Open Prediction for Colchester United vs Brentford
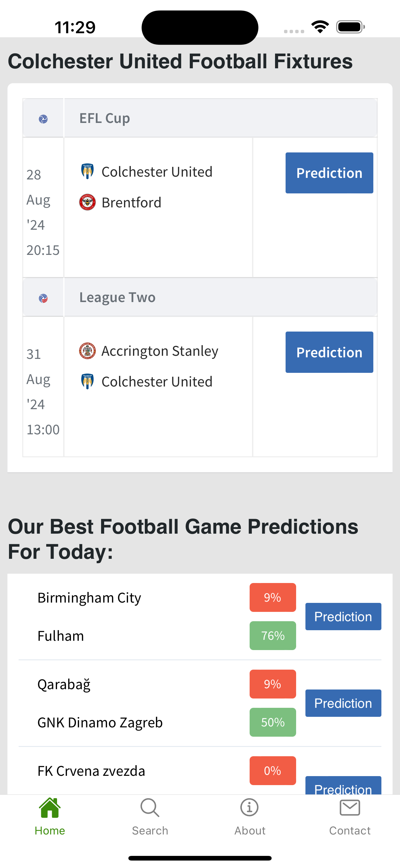Screen dimensions: 400x868 tap(329, 173)
